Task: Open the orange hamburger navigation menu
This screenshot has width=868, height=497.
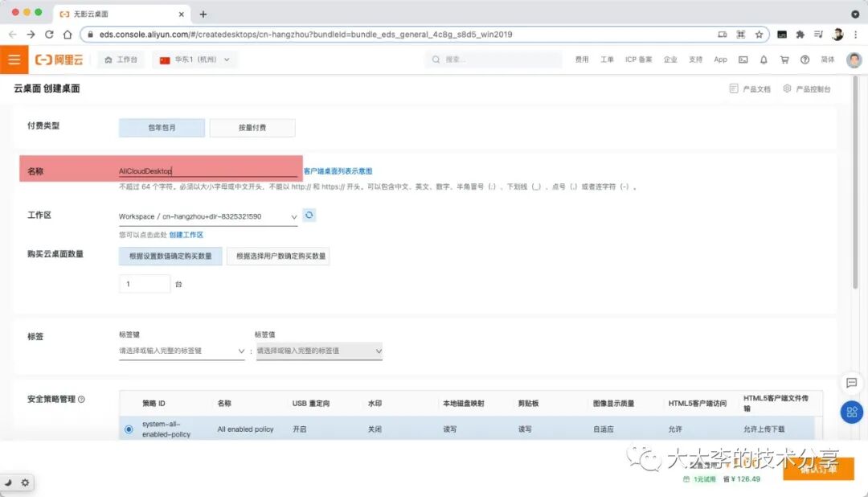Action: [14, 60]
